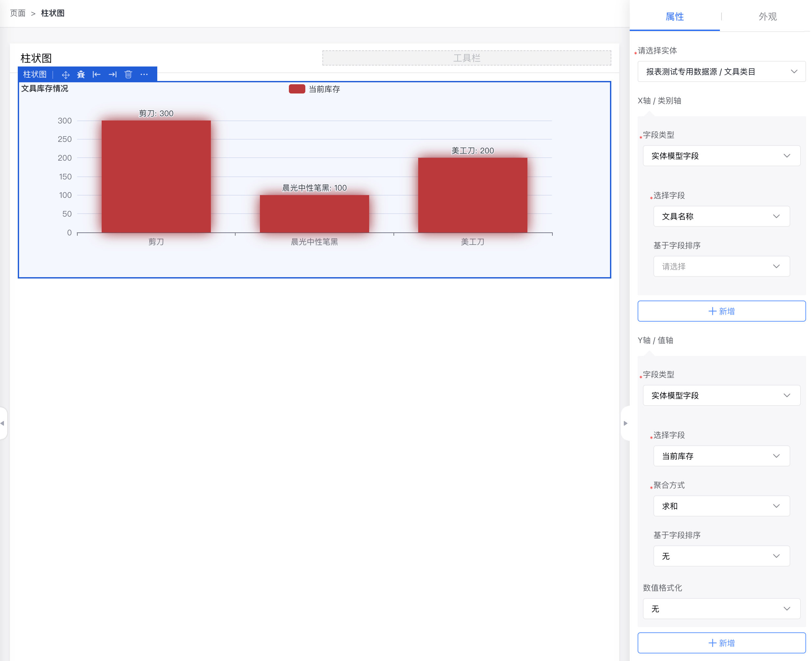
Task: Open the X轴 选择字段 文具名称 dropdown
Action: (x=722, y=217)
